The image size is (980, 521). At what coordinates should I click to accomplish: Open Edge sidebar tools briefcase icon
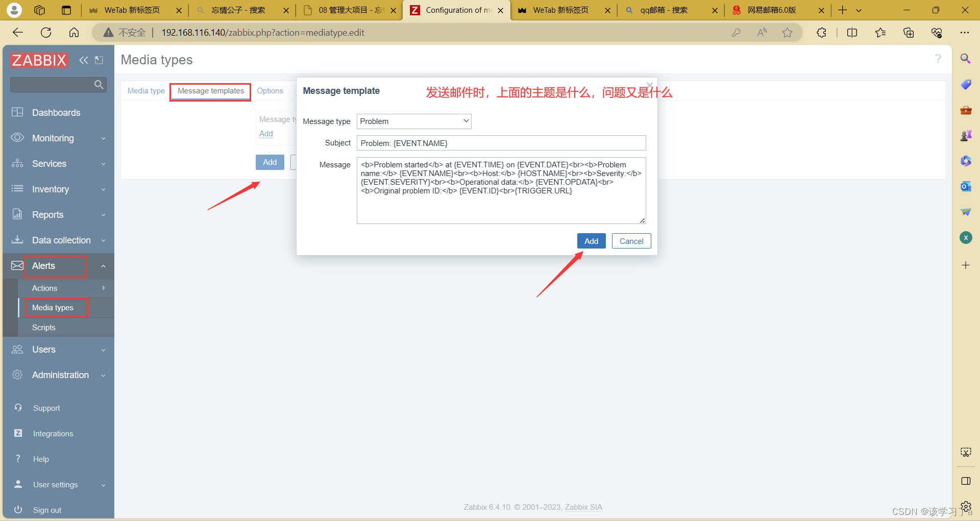coord(966,110)
